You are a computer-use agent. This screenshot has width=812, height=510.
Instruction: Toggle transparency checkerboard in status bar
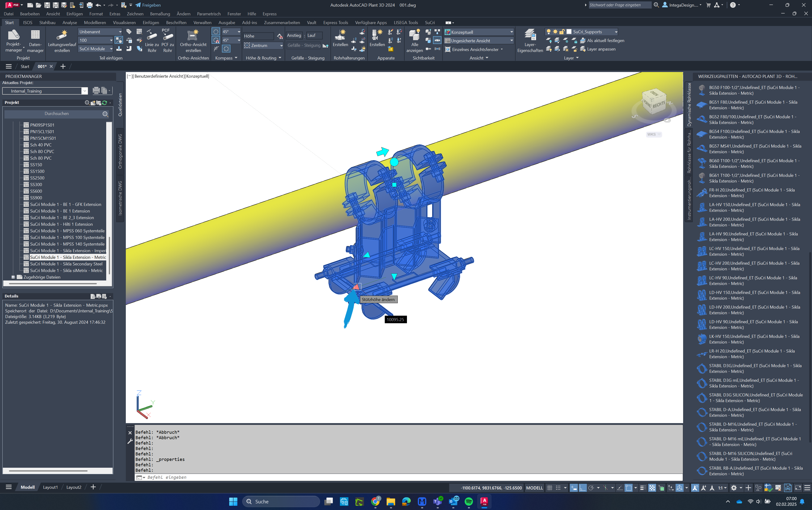[652, 488]
